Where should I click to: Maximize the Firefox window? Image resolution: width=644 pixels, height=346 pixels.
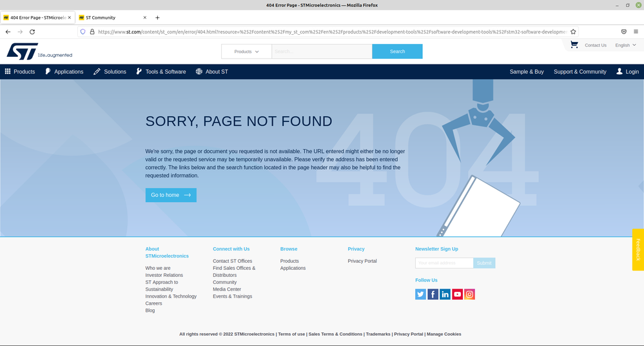628,5
